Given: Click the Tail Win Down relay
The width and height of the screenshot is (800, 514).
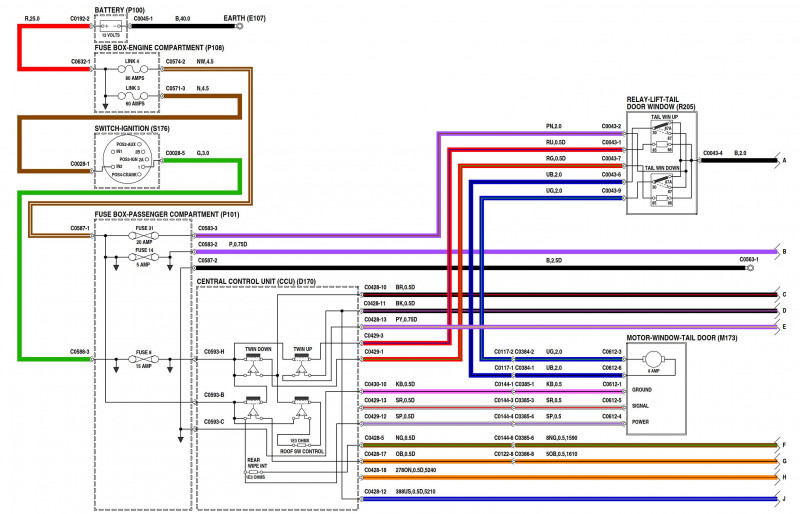Looking at the screenshot, I should coord(662,188).
